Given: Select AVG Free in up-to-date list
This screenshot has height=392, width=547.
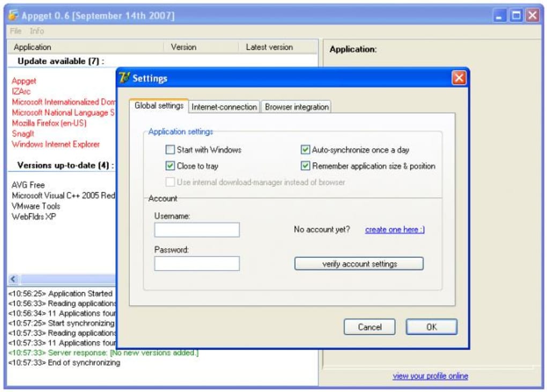Looking at the screenshot, I should (x=28, y=185).
